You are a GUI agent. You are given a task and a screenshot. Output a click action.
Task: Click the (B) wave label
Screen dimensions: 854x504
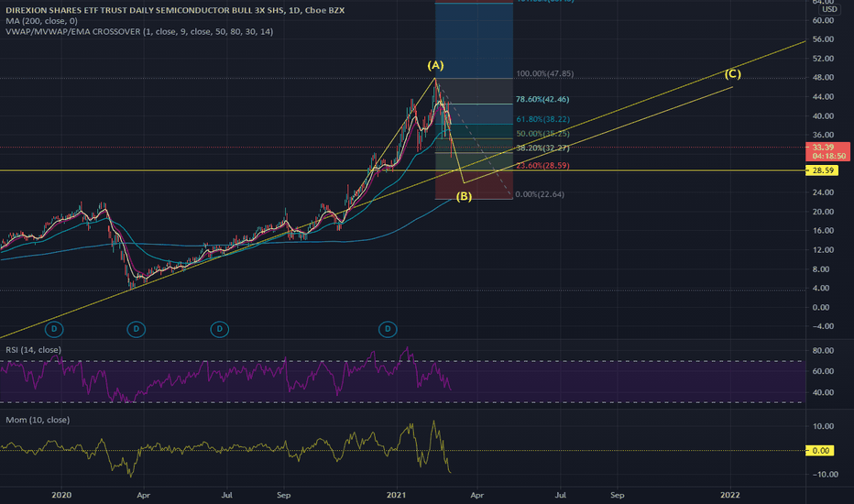point(464,196)
